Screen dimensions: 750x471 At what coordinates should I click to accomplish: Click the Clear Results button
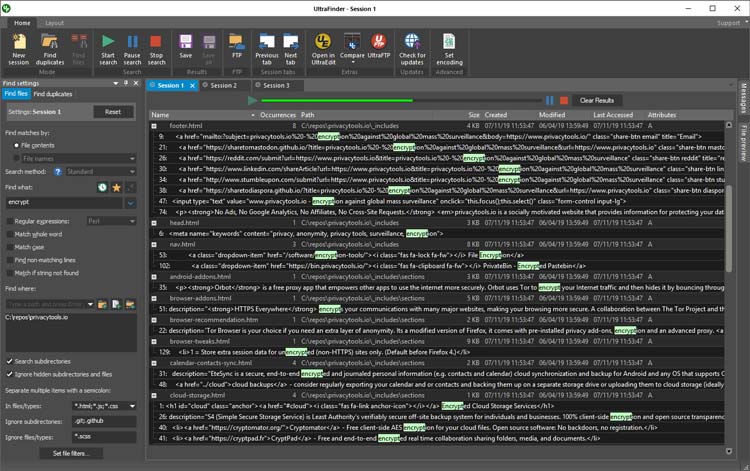tap(596, 100)
